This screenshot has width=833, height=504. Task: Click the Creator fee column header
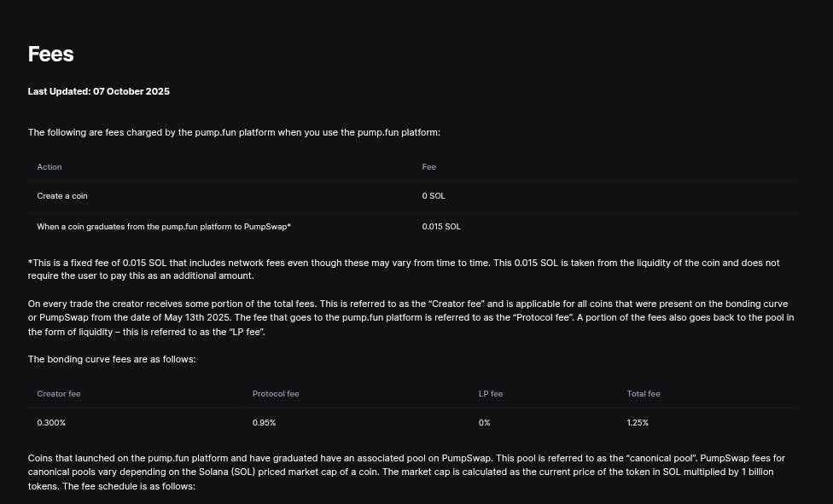click(x=59, y=394)
